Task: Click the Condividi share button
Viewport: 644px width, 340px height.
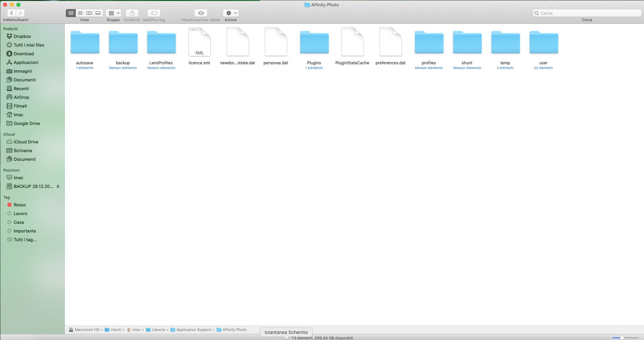Action: (x=132, y=13)
